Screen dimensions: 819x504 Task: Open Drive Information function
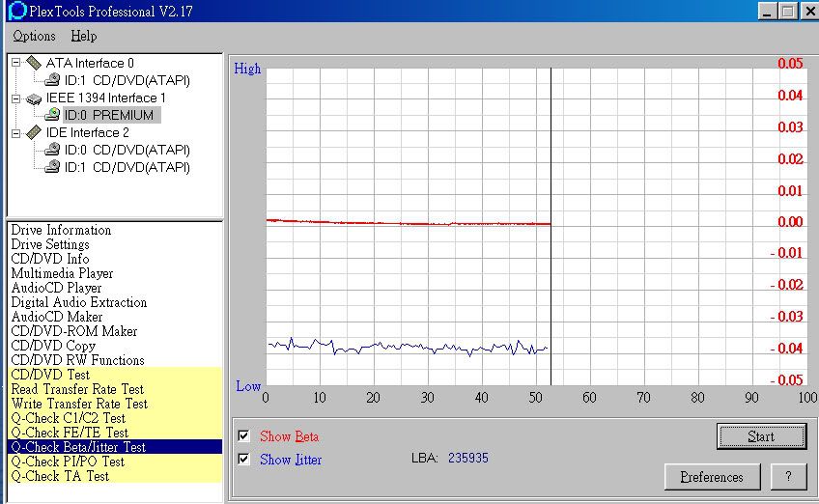pos(61,230)
